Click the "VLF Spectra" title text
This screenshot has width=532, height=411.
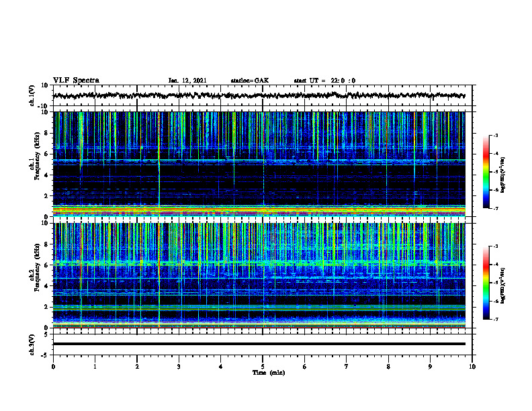[76, 81]
